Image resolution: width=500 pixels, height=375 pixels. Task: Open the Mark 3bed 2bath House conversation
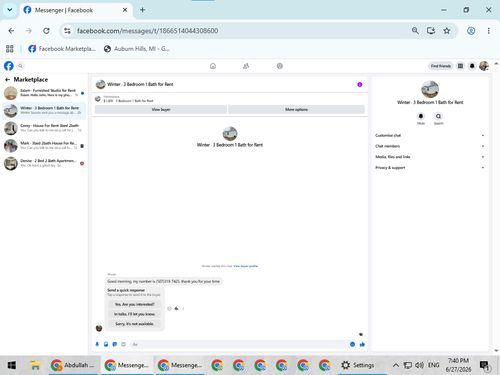(44, 146)
